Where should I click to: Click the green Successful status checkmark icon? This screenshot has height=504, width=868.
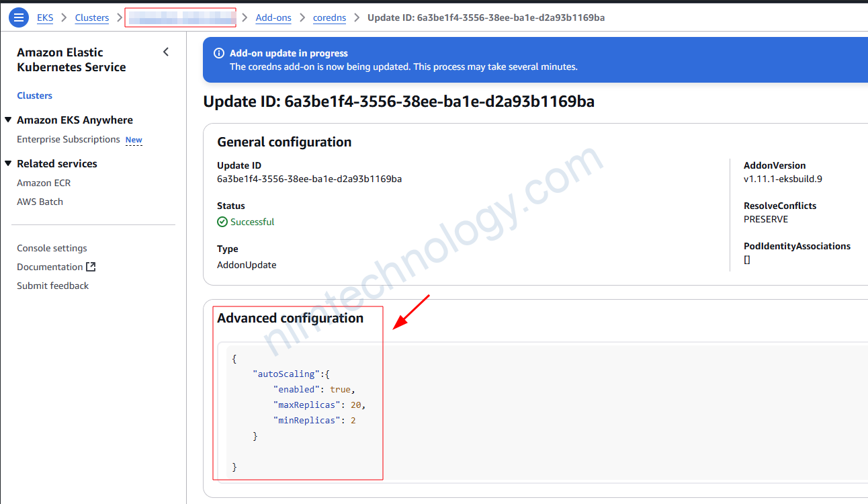click(x=222, y=222)
